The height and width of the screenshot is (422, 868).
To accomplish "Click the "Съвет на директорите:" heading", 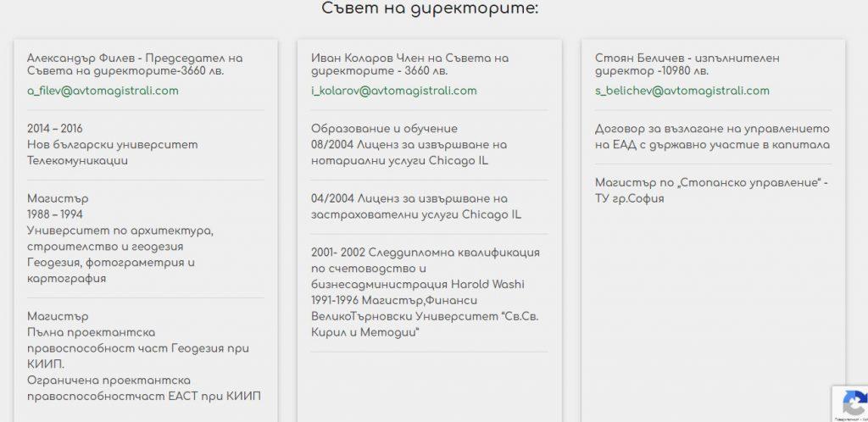I will click(431, 10).
